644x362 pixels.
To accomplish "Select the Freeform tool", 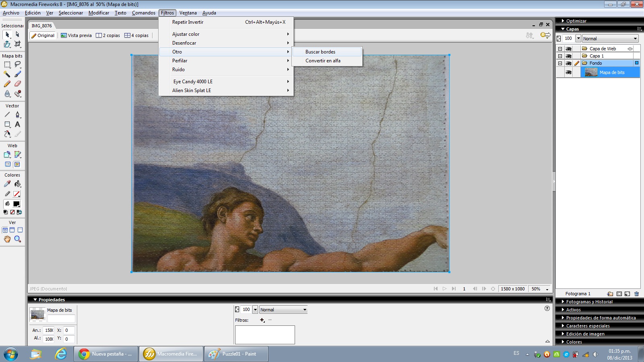I will [x=7, y=134].
